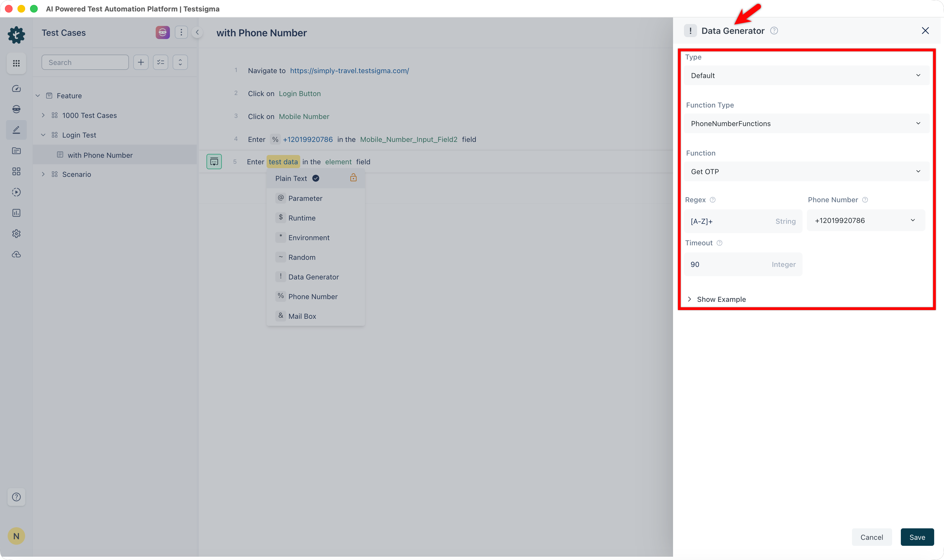The height and width of the screenshot is (560, 944).
Task: Click the step 5 comment icon
Action: click(214, 162)
